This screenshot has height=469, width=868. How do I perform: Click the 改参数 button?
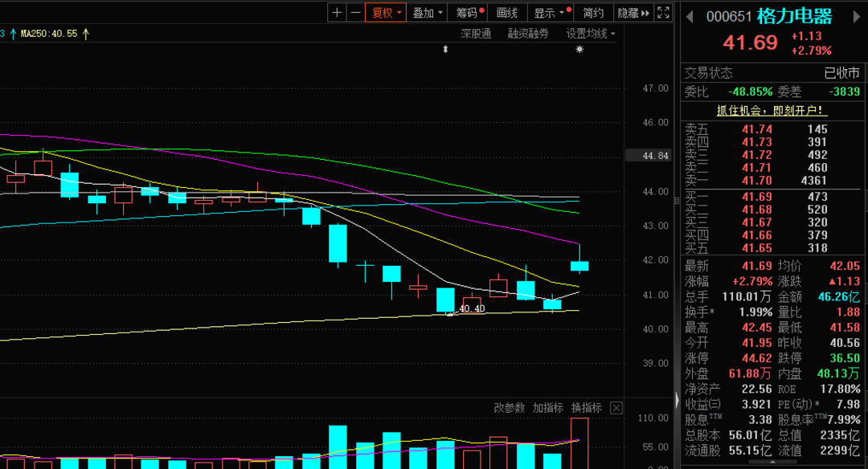pos(509,408)
